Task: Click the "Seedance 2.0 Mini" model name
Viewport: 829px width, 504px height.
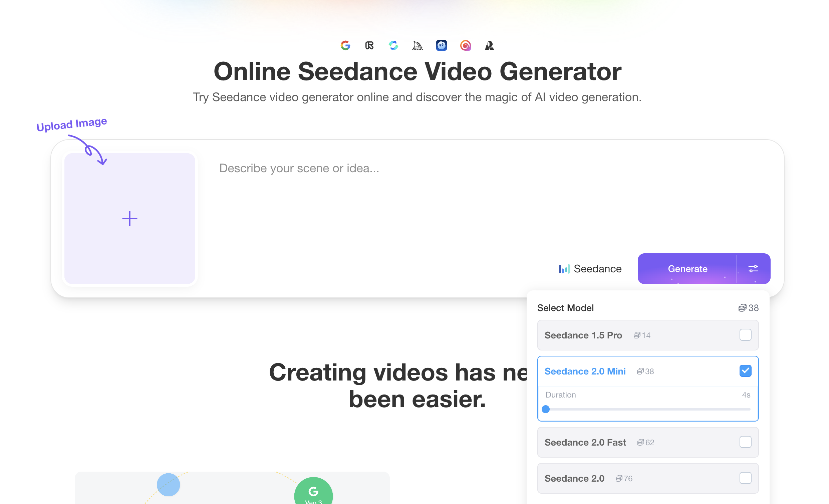Action: 585,371
